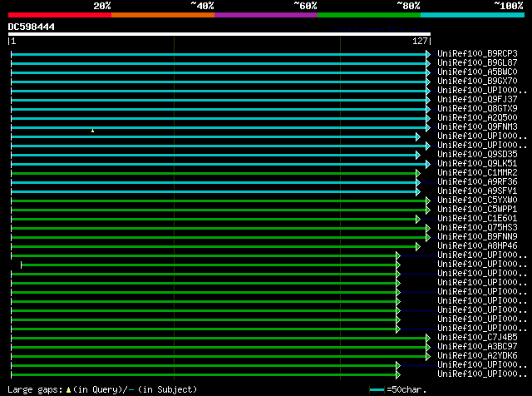Open hit UniRef100_Q8GTX9
This screenshot has width=532, height=396.
point(477,109)
